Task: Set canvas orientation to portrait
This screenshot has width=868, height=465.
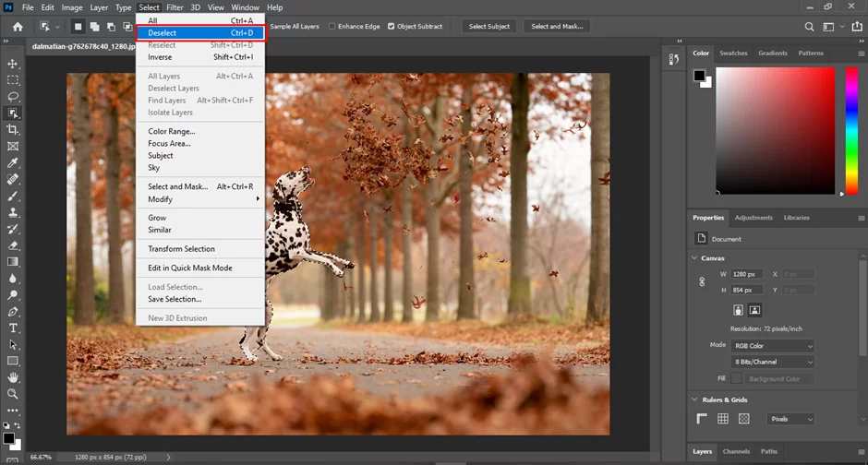Action: pos(738,310)
